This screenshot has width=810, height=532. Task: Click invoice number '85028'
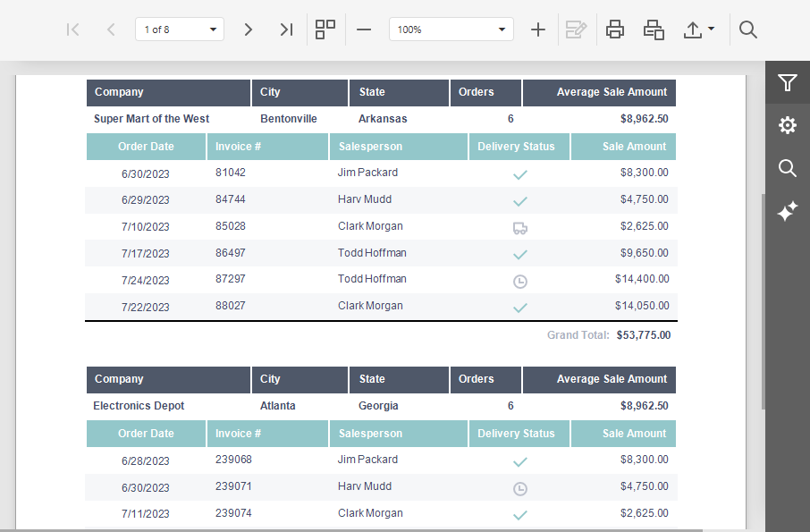[231, 226]
